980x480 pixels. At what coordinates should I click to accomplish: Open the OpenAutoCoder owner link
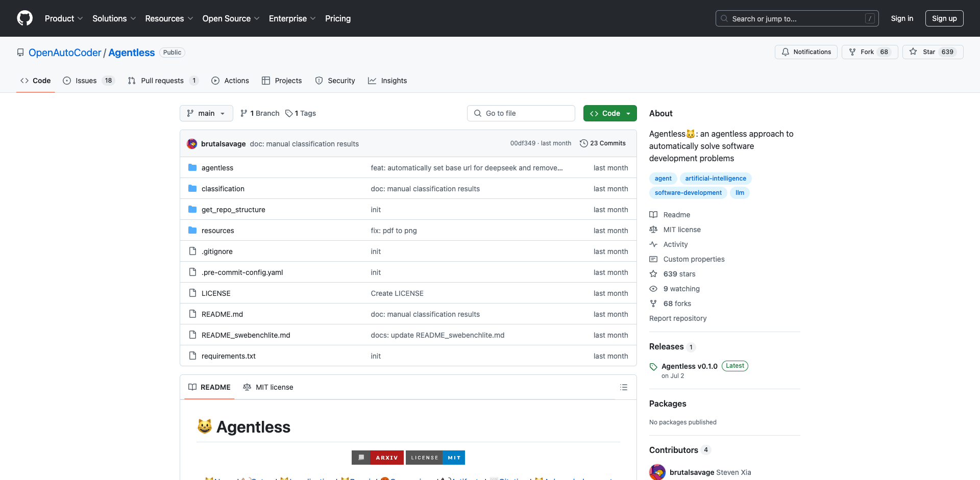pyautogui.click(x=65, y=53)
